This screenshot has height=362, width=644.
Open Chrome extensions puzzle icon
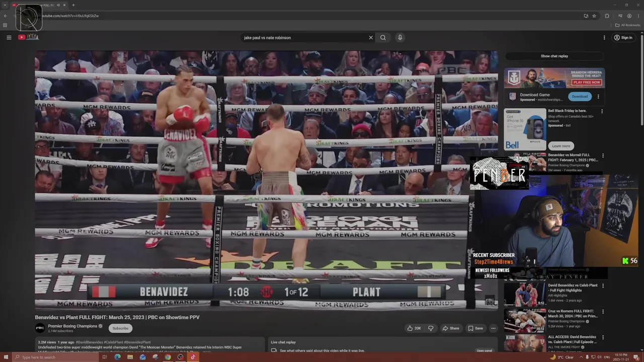point(607,16)
